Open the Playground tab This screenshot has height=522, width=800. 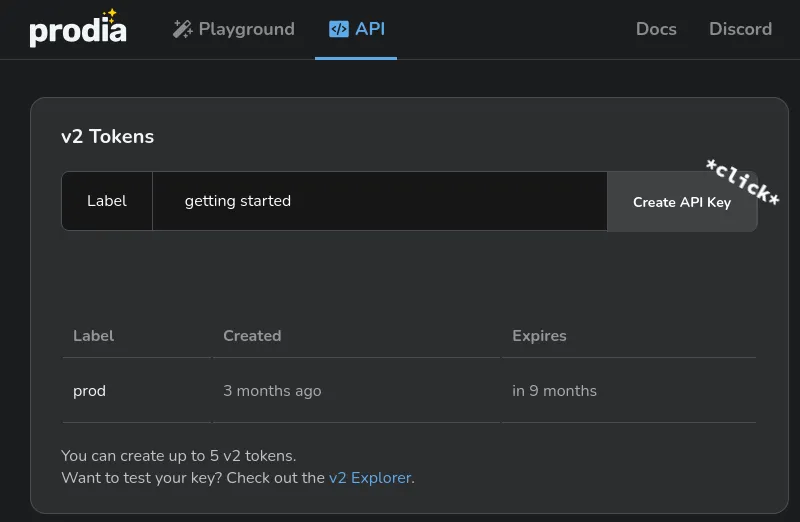(x=246, y=29)
